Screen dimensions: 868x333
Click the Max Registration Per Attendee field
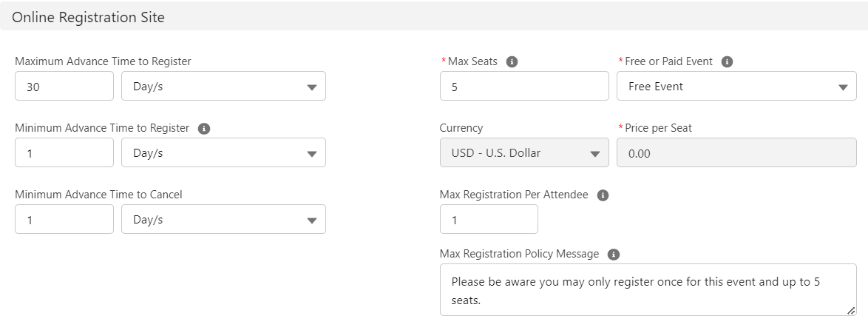(489, 220)
